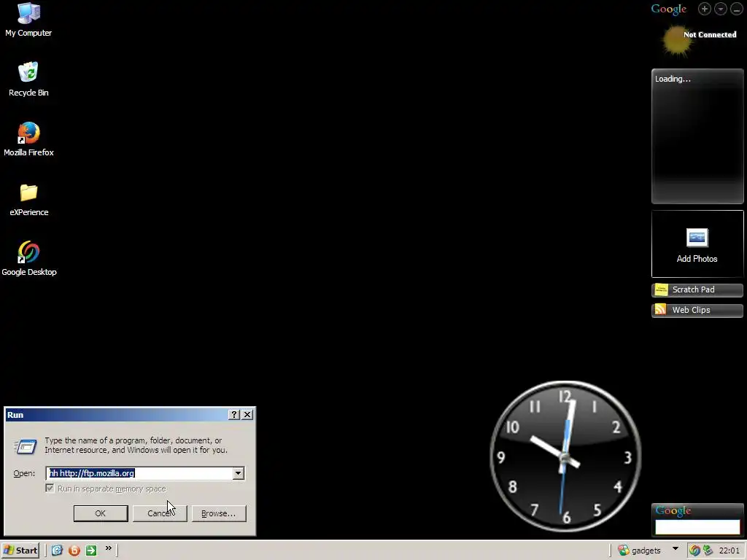Minimize the Google sidebar with minus icon
The width and height of the screenshot is (747, 560).
tap(736, 9)
